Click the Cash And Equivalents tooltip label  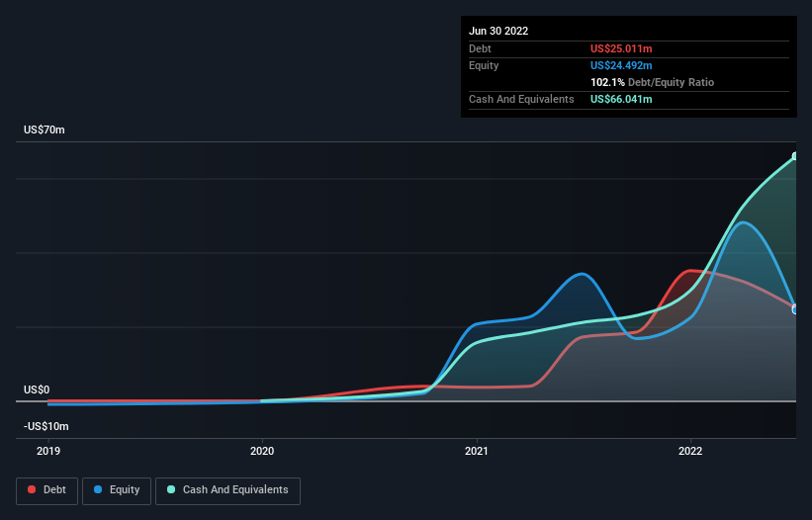[x=521, y=99]
